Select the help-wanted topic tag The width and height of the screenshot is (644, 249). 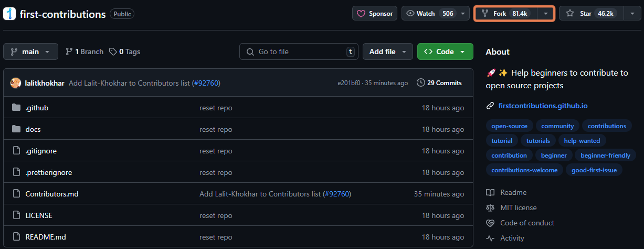pyautogui.click(x=582, y=141)
